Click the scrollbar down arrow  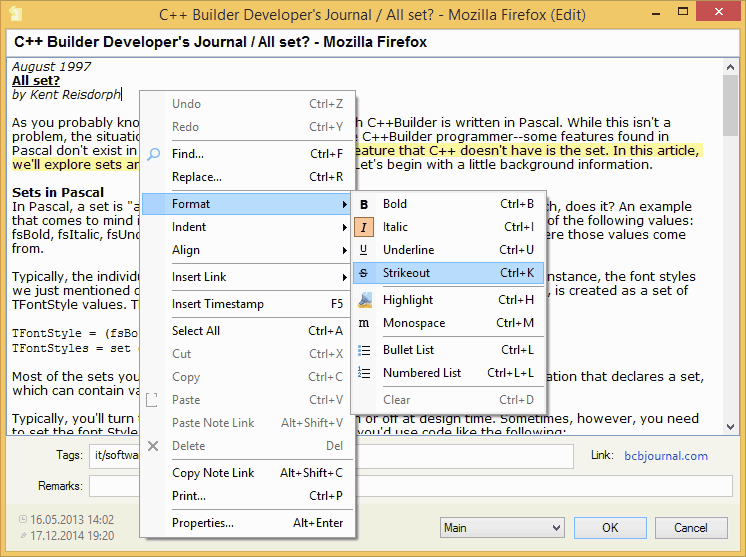[x=731, y=427]
